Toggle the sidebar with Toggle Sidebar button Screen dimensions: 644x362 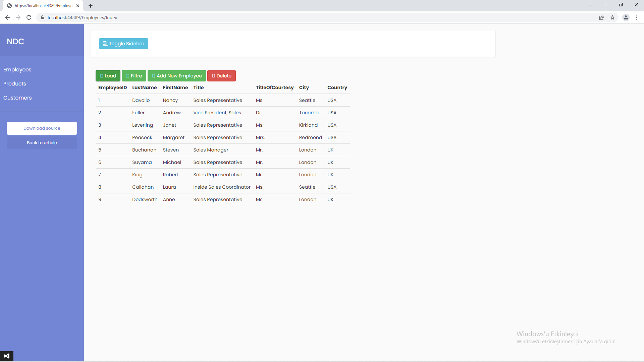123,44
